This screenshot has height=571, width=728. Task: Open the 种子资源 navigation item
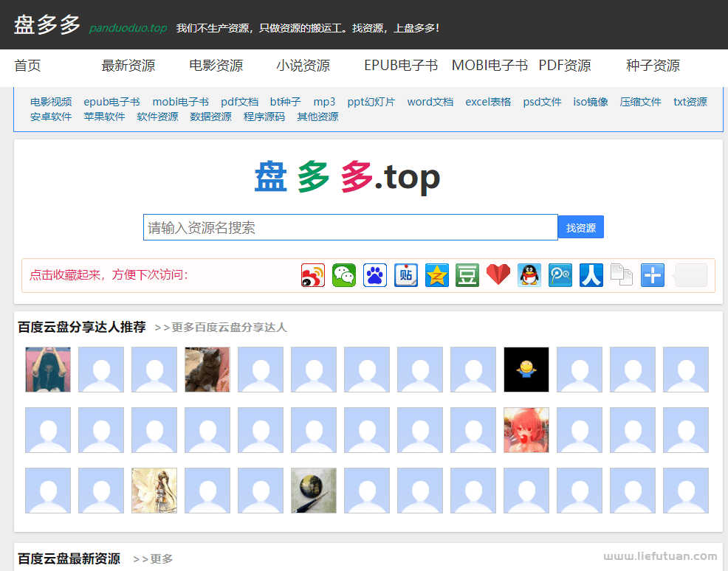pyautogui.click(x=653, y=66)
